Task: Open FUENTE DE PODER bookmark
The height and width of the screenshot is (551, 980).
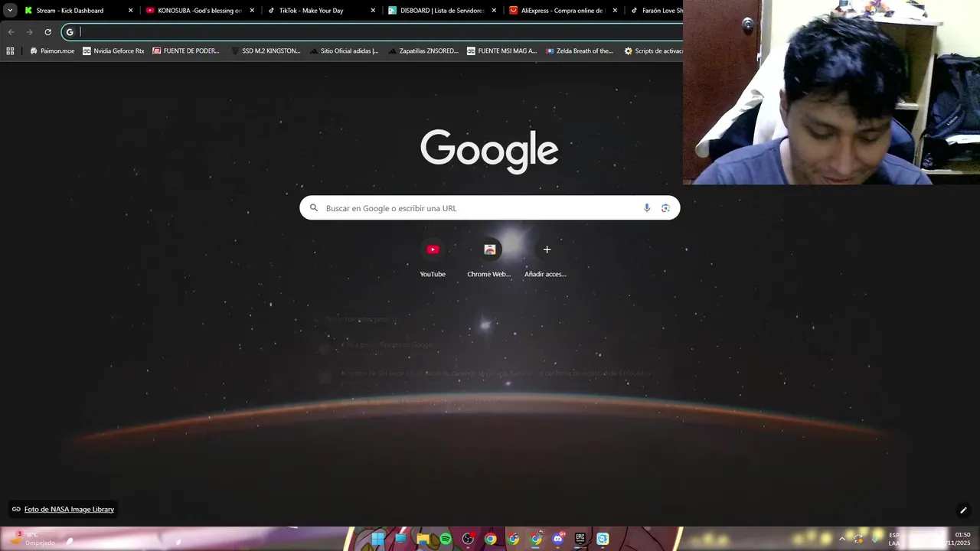Action: pos(186,51)
